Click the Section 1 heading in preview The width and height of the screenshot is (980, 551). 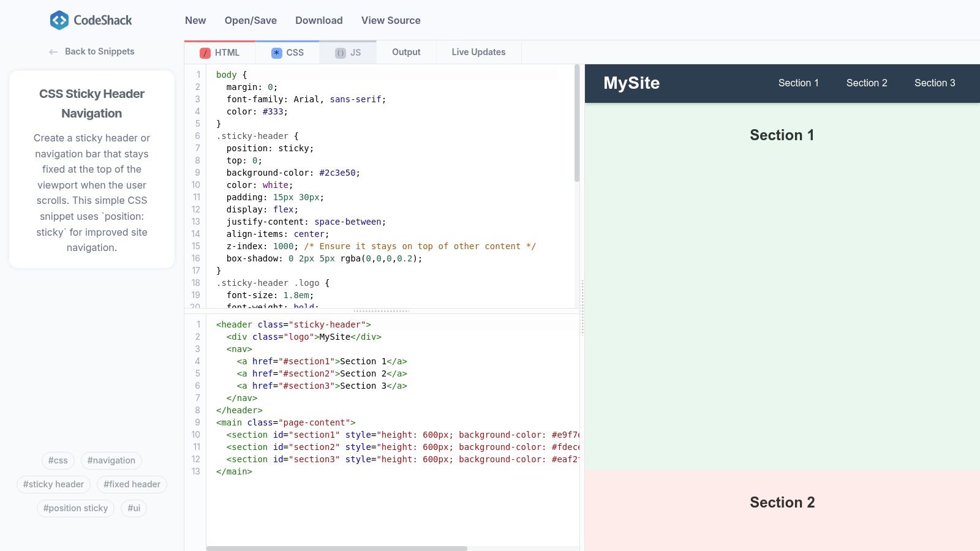point(782,135)
